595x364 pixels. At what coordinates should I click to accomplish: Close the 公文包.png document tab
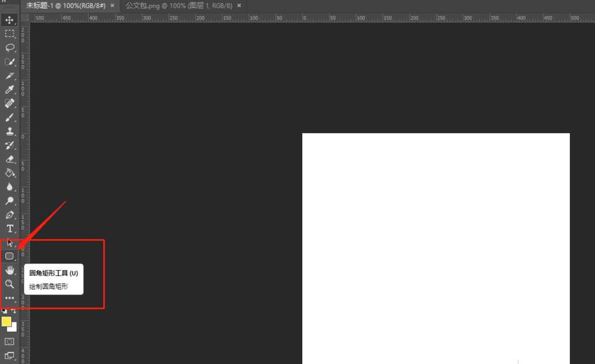(239, 5)
